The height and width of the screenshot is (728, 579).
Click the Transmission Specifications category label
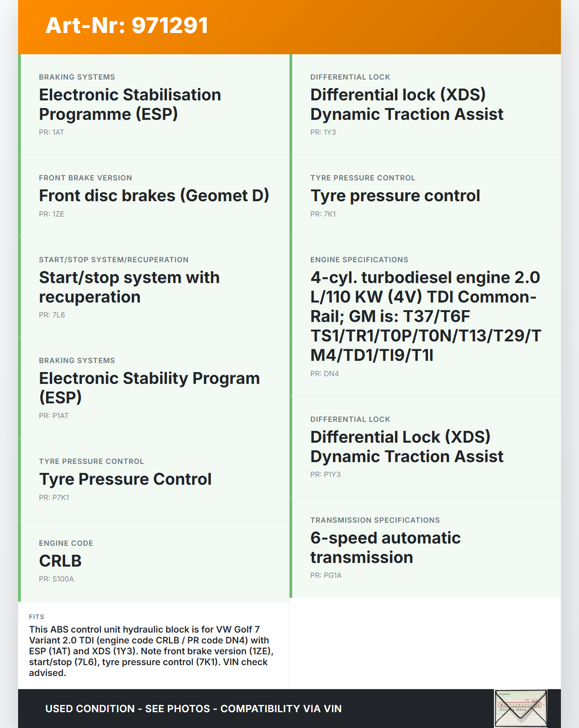point(375,520)
